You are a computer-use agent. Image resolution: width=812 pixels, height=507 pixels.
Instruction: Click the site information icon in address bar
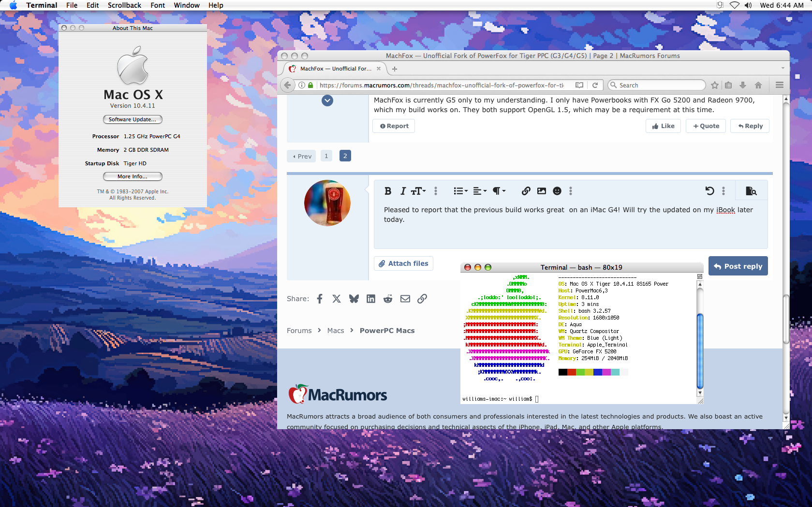(x=302, y=85)
